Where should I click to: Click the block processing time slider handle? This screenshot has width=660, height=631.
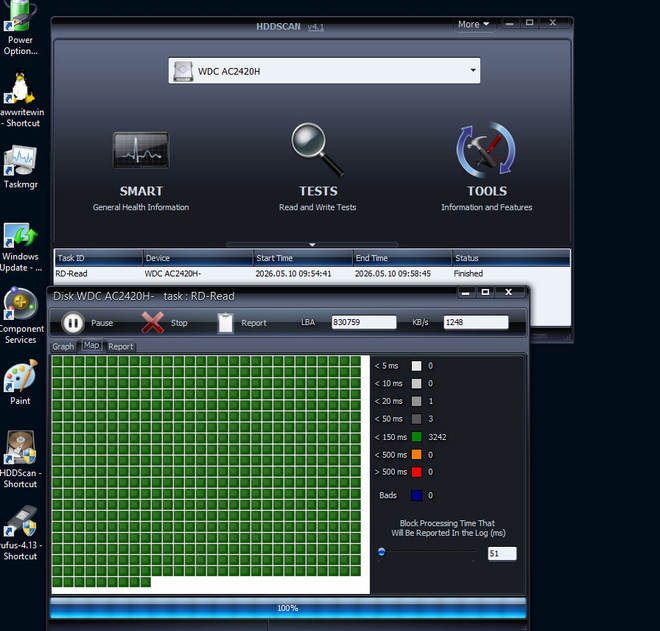381,551
